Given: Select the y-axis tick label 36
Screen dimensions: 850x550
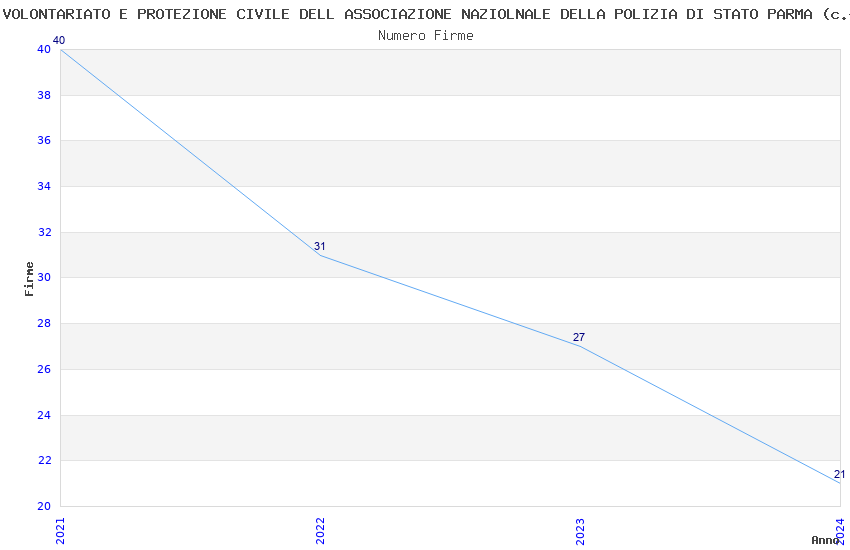Looking at the screenshot, I should click(44, 141).
